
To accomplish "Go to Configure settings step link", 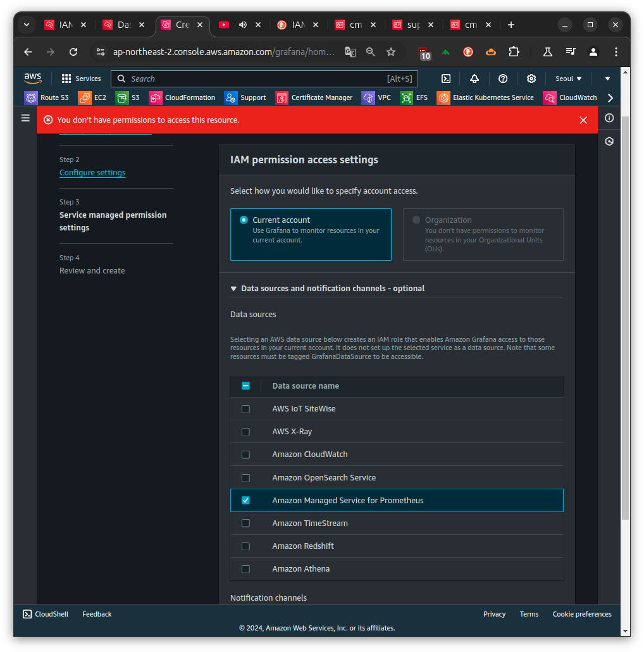I will tap(92, 173).
